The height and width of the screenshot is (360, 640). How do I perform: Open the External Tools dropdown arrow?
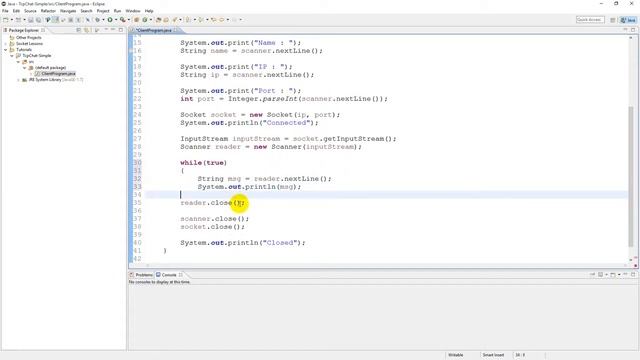click(128, 20)
